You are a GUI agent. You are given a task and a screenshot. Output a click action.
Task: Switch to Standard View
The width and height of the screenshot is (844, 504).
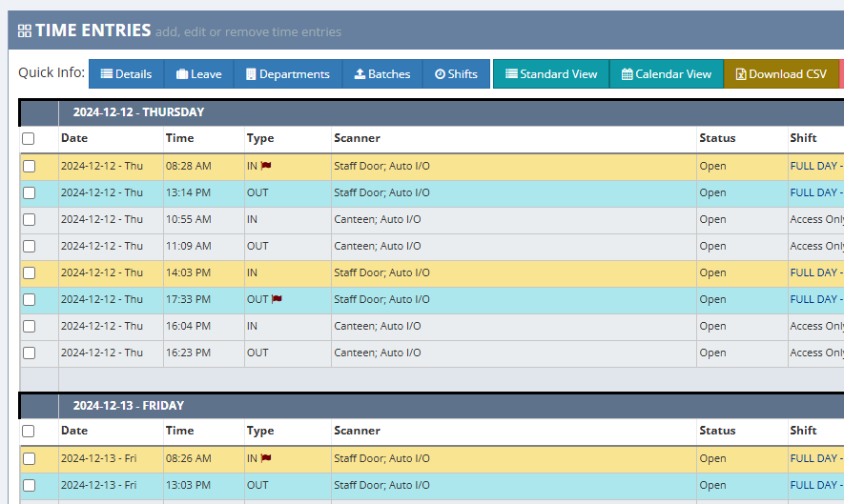pos(550,74)
